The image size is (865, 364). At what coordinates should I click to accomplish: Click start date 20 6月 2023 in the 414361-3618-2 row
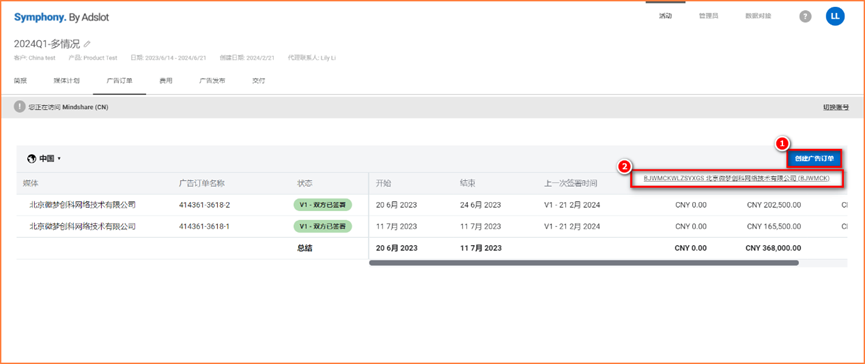pos(397,205)
